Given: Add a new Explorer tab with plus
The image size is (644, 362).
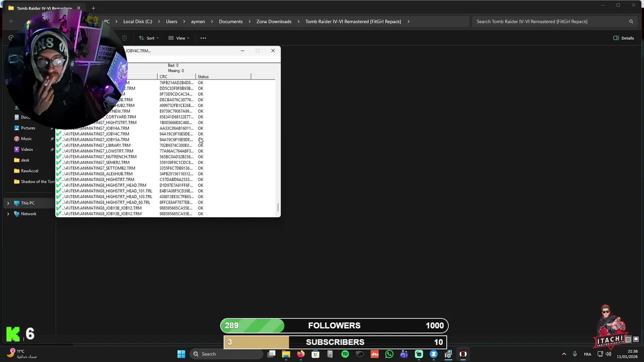Looking at the screenshot, I should (93, 8).
